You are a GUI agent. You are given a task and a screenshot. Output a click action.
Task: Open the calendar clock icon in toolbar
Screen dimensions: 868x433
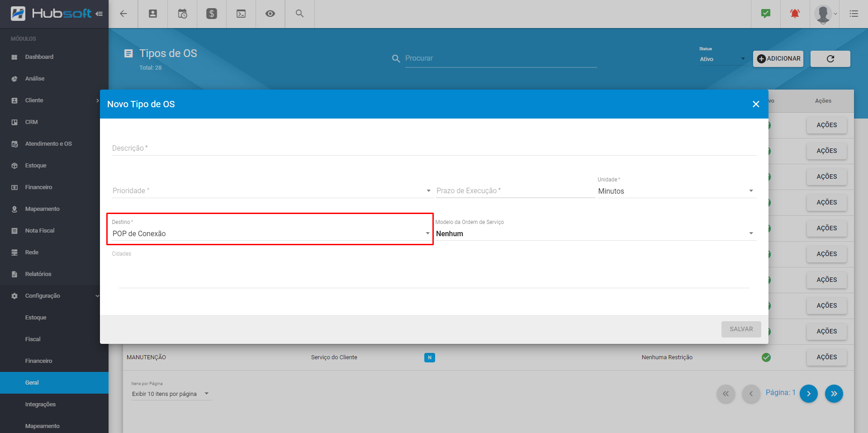tap(182, 14)
